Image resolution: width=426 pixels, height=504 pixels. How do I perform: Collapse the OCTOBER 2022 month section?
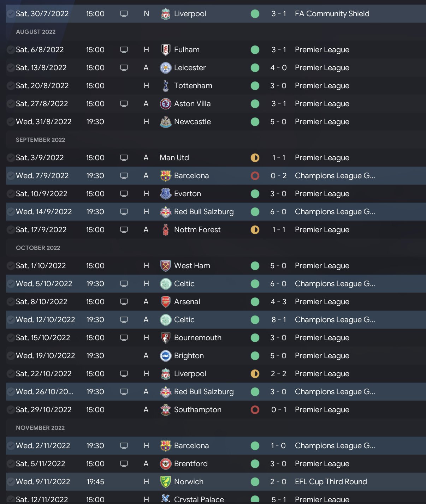click(38, 248)
